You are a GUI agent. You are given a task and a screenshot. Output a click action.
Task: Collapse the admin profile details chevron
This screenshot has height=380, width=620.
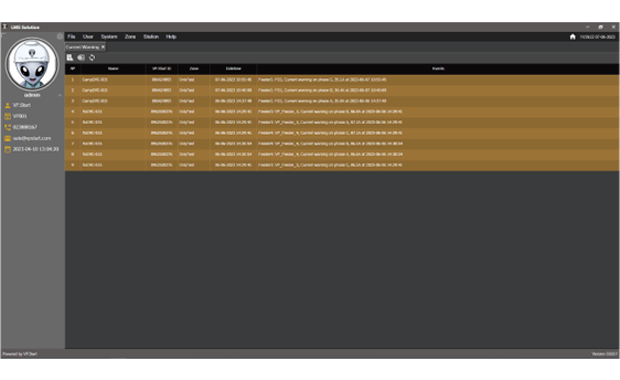[60, 95]
